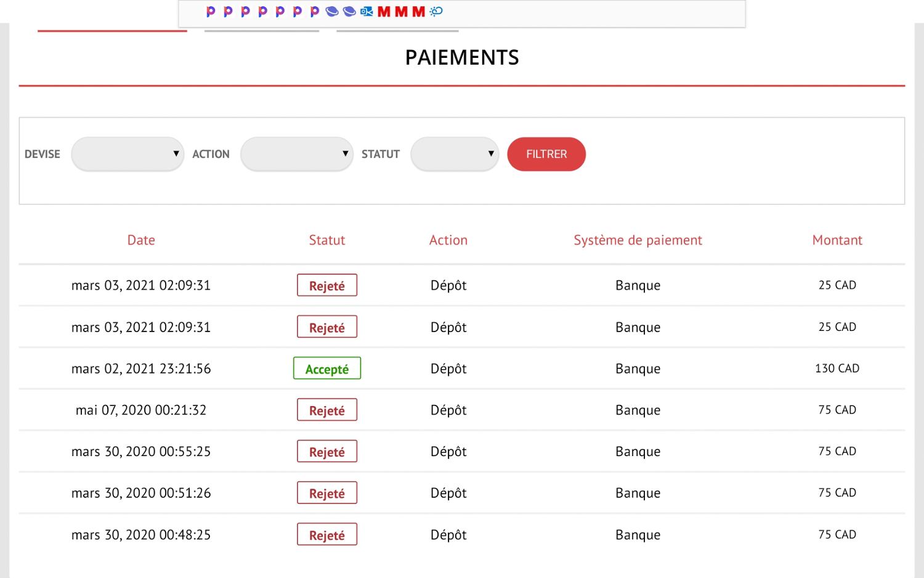Click the Rejeté badge for mai 07, 2020
Image resolution: width=924 pixels, height=578 pixels.
coord(326,410)
